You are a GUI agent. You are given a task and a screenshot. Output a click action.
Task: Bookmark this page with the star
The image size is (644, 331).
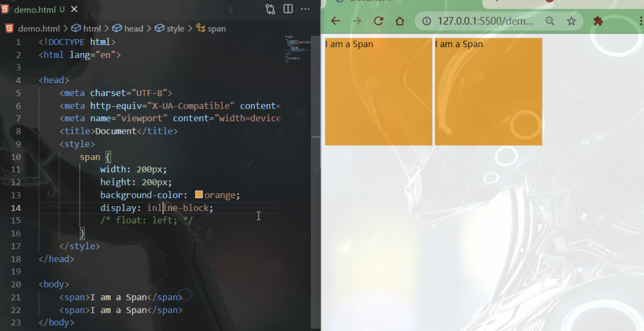(x=571, y=21)
